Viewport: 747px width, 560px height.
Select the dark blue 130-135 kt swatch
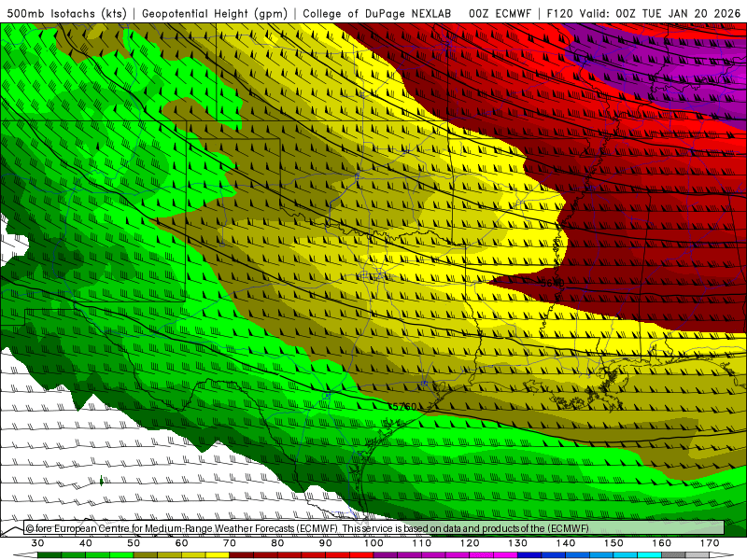coord(529,554)
